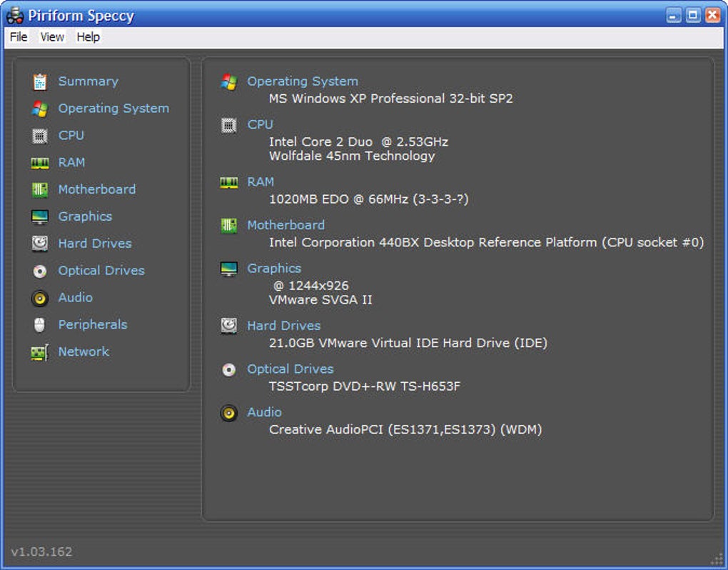Click the Motherboard icon in summary panel
The width and height of the screenshot is (728, 570).
click(x=229, y=226)
